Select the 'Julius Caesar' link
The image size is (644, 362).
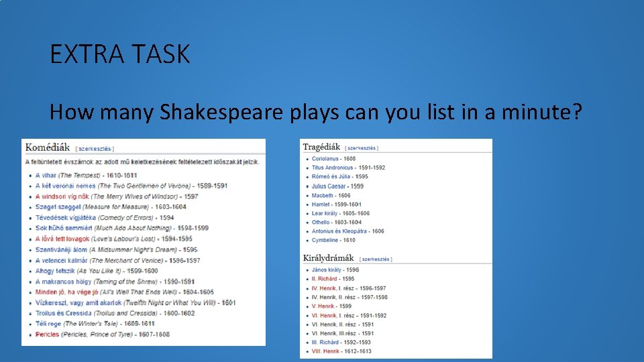(329, 186)
